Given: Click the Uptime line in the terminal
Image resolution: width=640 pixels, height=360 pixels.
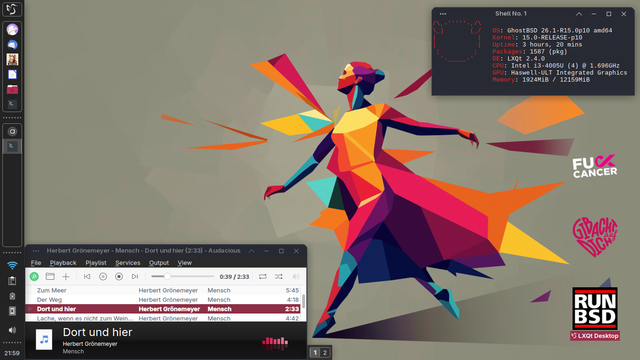Looking at the screenshot, I should pos(537,44).
